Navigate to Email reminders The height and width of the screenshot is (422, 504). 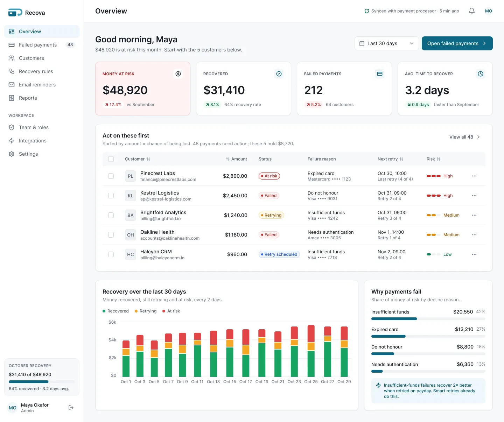[x=42, y=85]
